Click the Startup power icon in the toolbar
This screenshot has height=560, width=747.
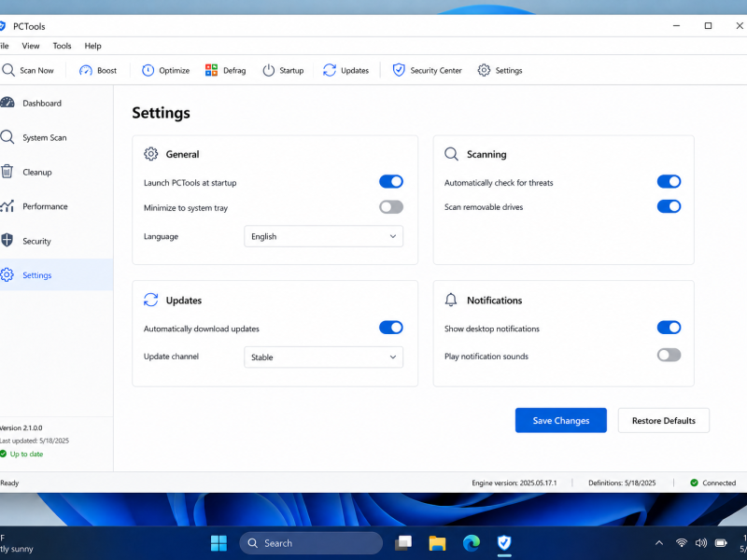269,71
